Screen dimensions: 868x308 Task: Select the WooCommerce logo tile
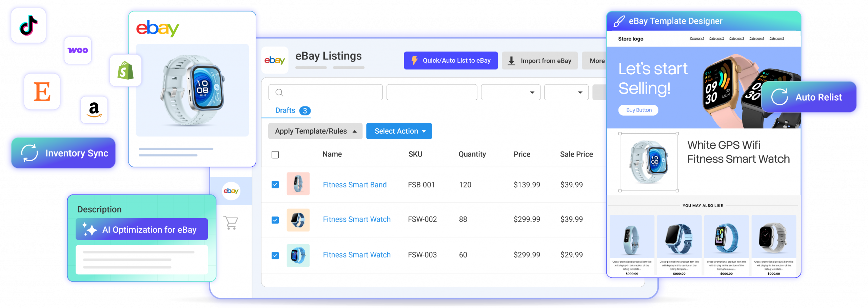(78, 50)
